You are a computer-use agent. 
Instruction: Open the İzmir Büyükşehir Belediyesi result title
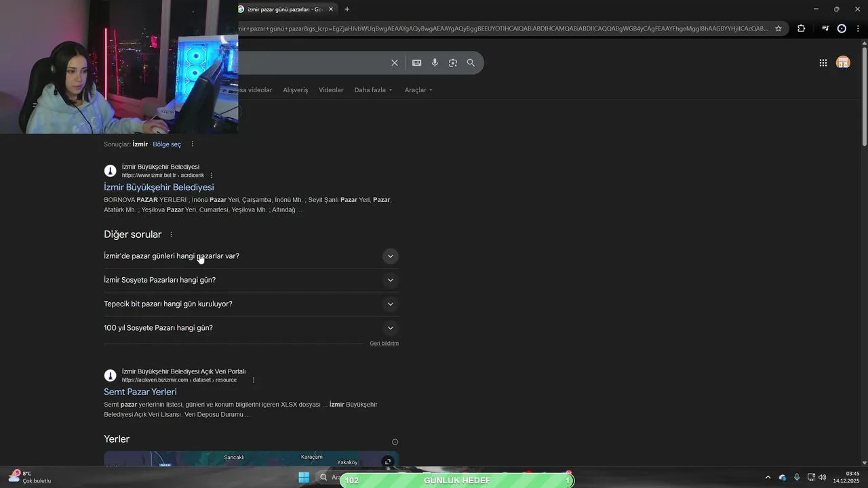[159, 187]
